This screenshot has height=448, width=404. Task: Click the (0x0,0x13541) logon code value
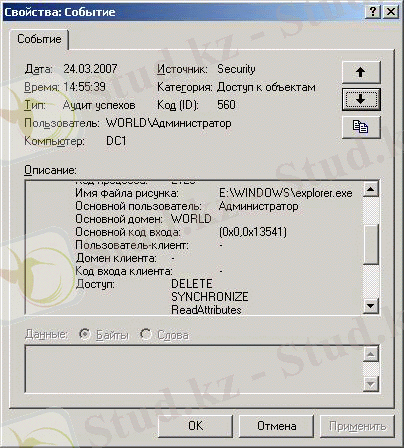(x=253, y=232)
